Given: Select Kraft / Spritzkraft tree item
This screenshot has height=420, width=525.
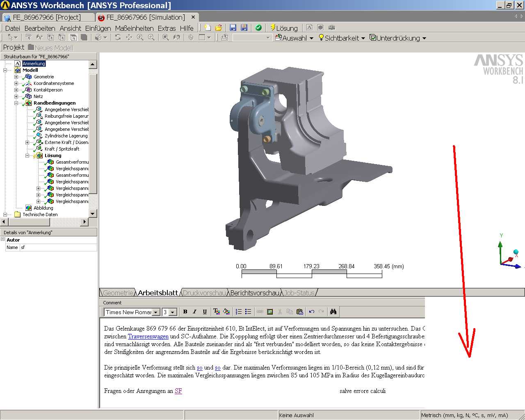Looking at the screenshot, I should point(62,149).
